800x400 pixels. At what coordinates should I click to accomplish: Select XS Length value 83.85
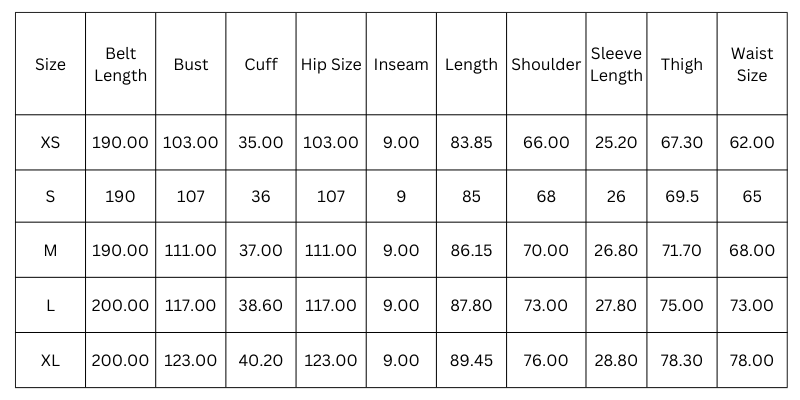pos(471,142)
